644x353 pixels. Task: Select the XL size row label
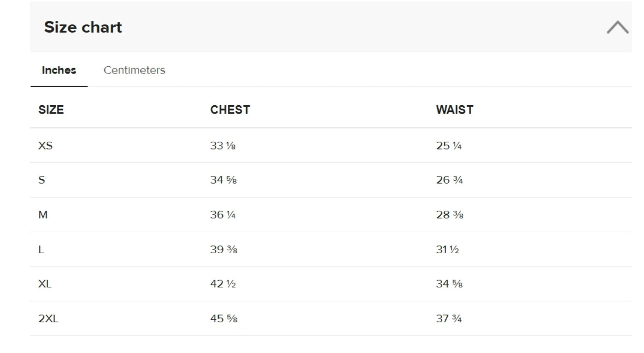pyautogui.click(x=45, y=284)
